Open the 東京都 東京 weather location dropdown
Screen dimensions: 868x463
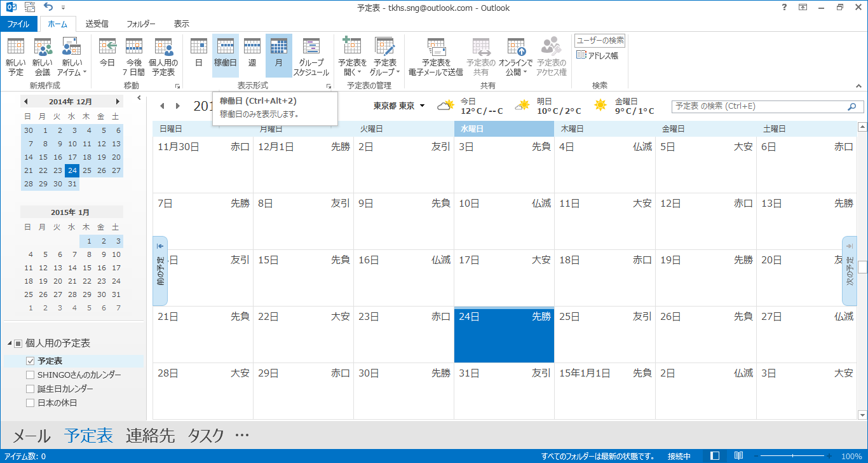pyautogui.click(x=399, y=106)
